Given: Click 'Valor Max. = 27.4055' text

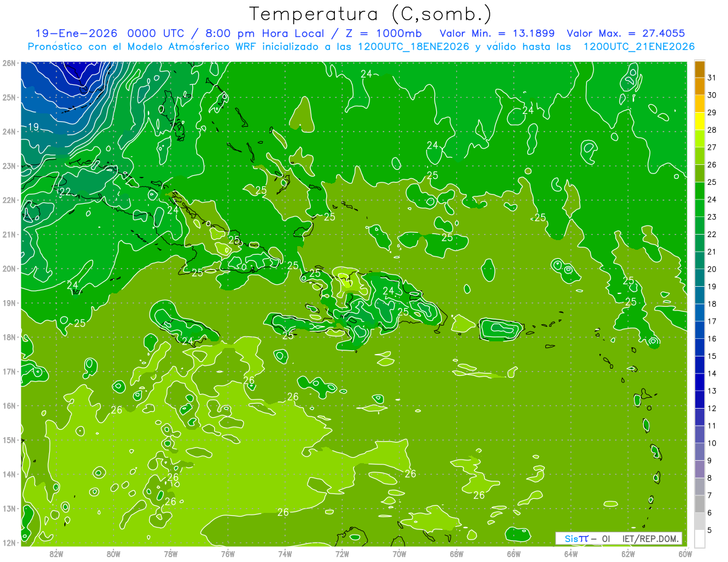Looking at the screenshot, I should [626, 33].
